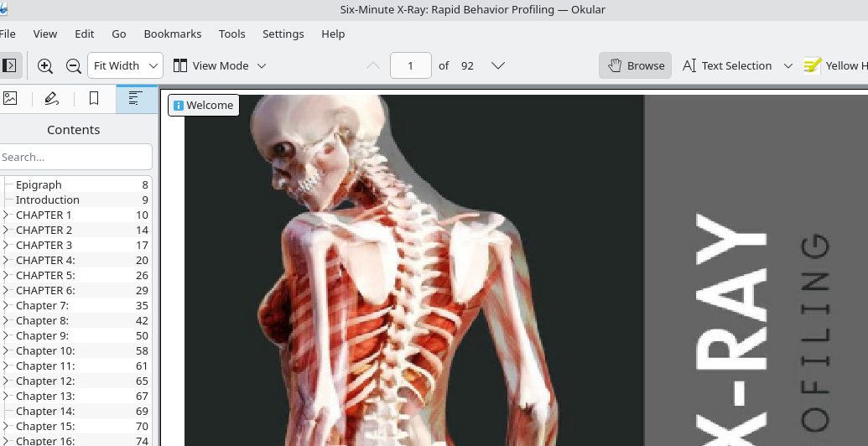The image size is (868, 446).
Task: Open the Help menu
Action: [333, 34]
